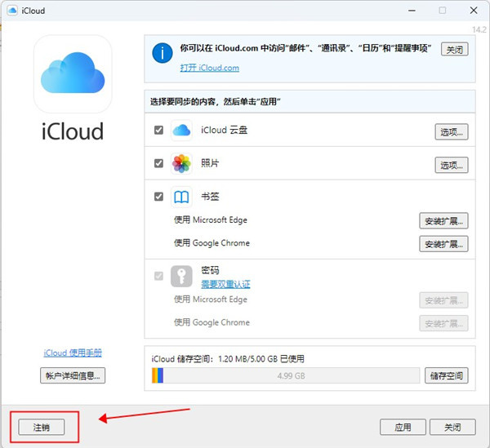The image size is (490, 448).
Task: Click the 'iCloud 云盘' label
Action: tap(224, 130)
